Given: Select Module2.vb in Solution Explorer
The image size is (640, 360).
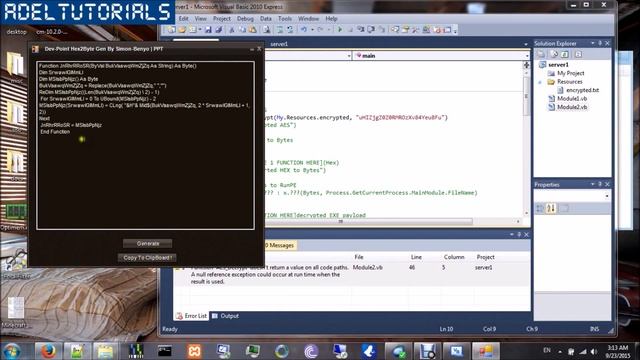Looking at the screenshot, I should tap(572, 107).
